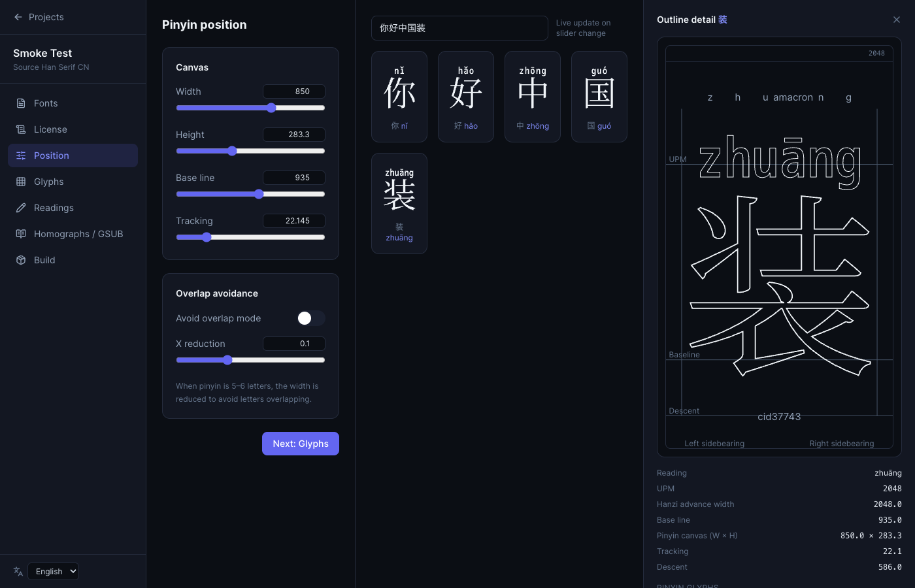Switch to the Glyphs section
This screenshot has width=915, height=588.
(x=73, y=182)
